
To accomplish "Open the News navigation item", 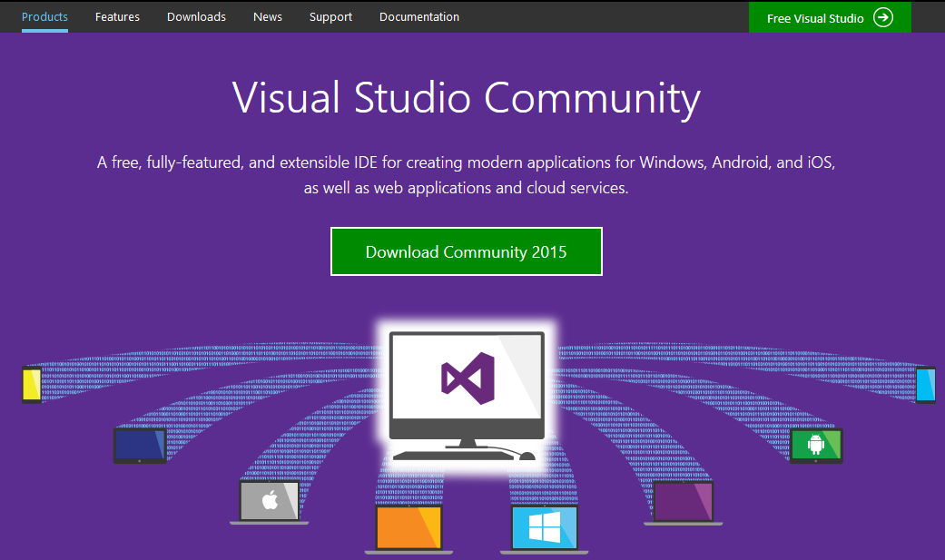I will pyautogui.click(x=268, y=17).
